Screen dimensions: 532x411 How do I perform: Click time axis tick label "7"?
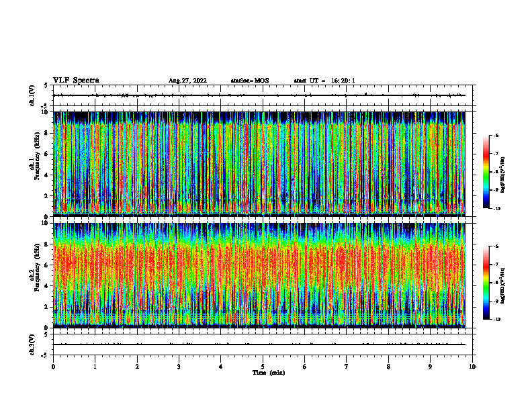(347, 367)
